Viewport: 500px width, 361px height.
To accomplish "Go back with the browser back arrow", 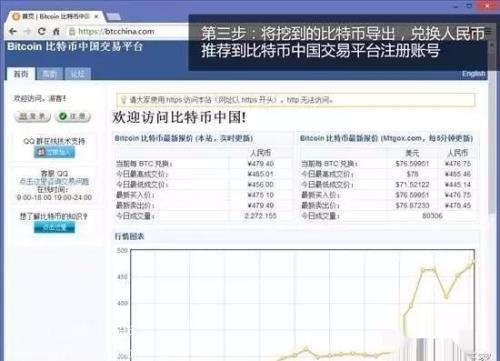I will point(13,31).
